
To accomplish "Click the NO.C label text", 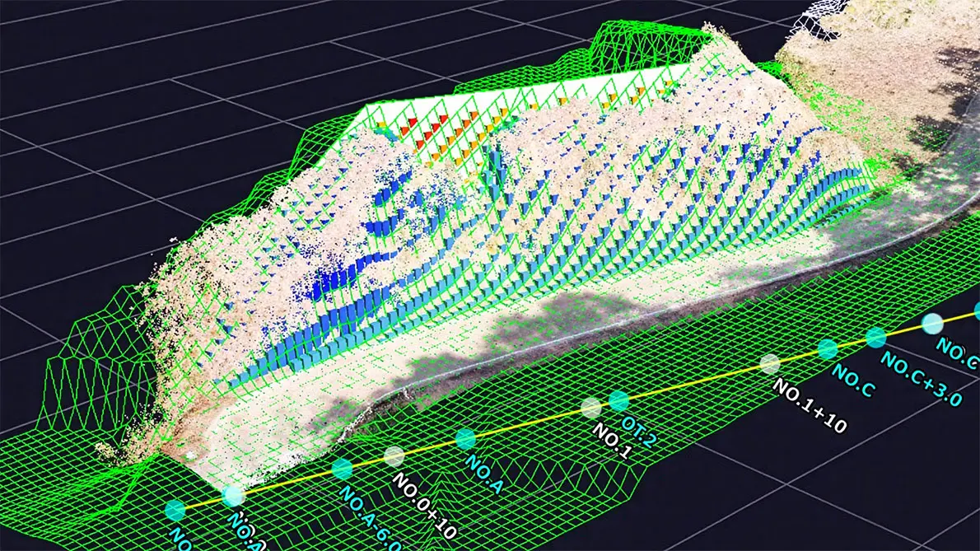I will 852,381.
